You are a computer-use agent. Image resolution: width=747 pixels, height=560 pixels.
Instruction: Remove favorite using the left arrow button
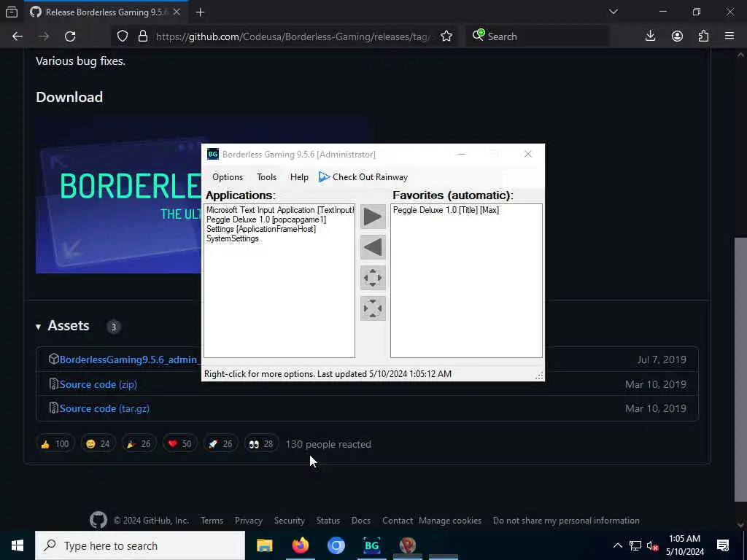tap(373, 247)
